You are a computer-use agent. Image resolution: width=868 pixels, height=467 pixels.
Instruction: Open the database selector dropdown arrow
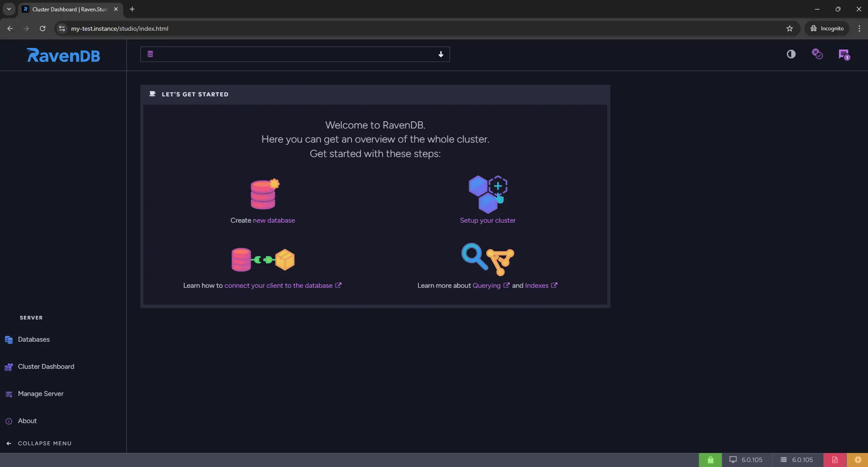pos(441,54)
